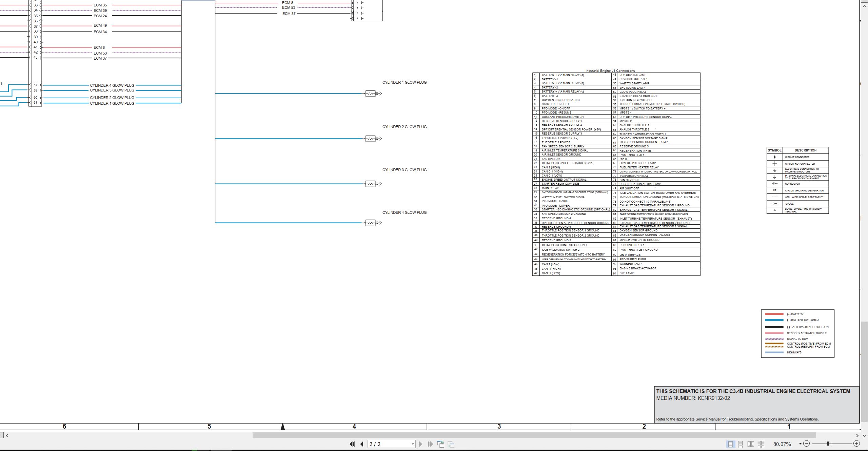This screenshot has height=451, width=868.
Task: Click grid column marker 1
Action: point(789,426)
